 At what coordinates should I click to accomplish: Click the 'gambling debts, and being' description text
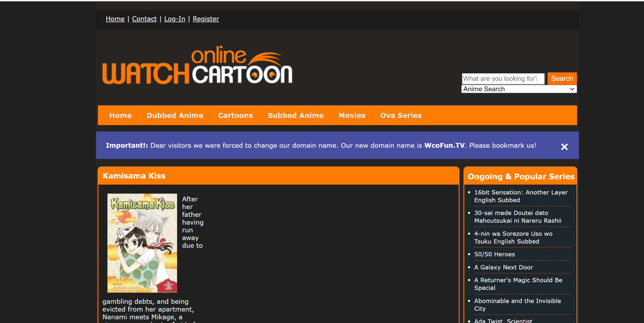click(145, 302)
